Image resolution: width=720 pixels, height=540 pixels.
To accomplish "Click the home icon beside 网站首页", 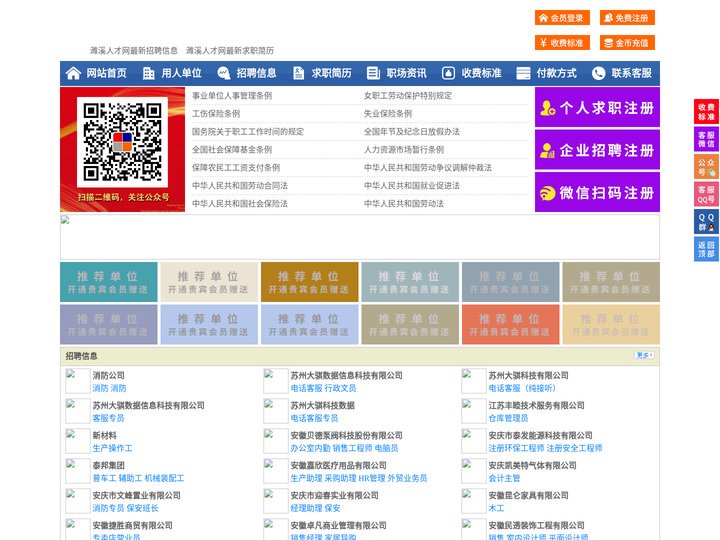I will (73, 73).
